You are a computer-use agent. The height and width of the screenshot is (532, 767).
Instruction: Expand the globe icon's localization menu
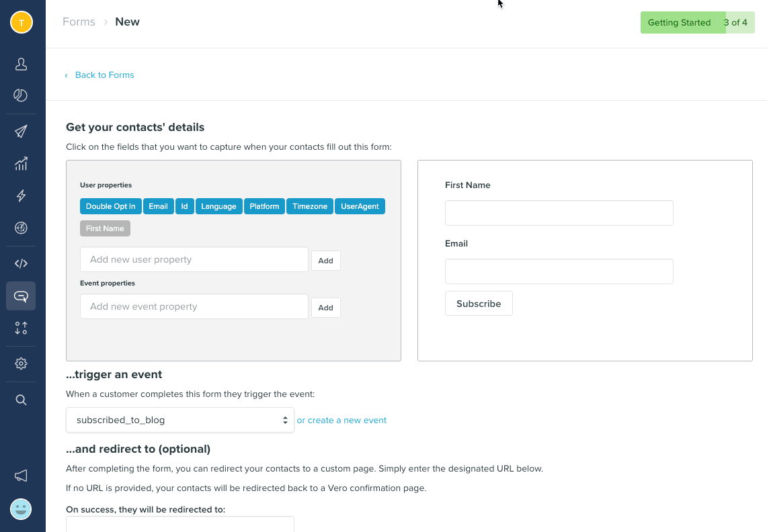point(21,228)
